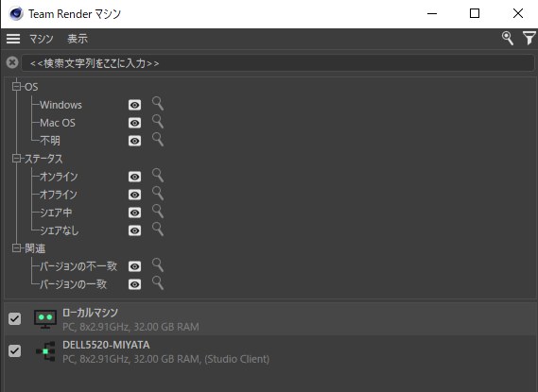538x392 pixels.
Task: Open the マシン menu
Action: click(x=42, y=39)
